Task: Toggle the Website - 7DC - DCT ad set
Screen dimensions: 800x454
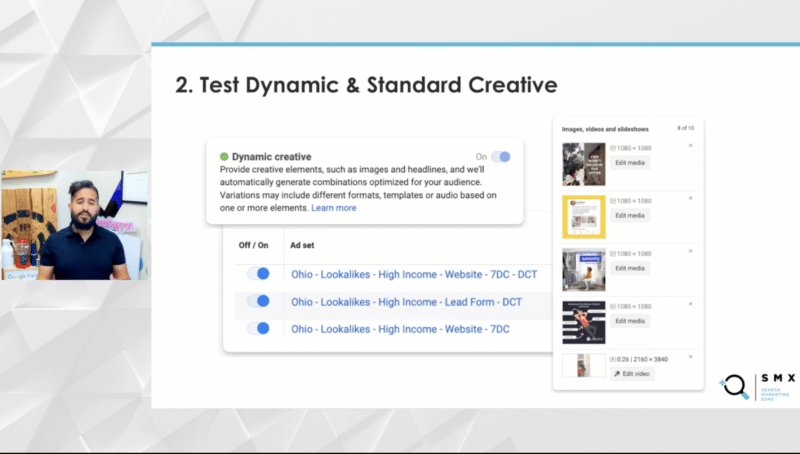Action: [x=258, y=274]
